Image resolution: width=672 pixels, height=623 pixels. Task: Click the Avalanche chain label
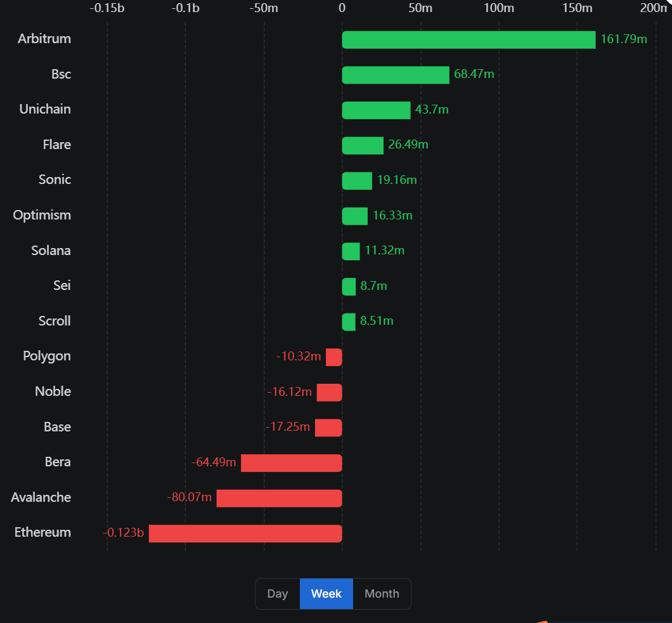pos(41,497)
